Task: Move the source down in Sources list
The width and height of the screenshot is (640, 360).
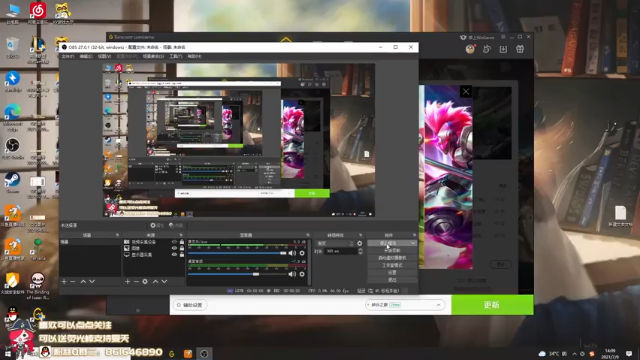Action: pos(164,282)
